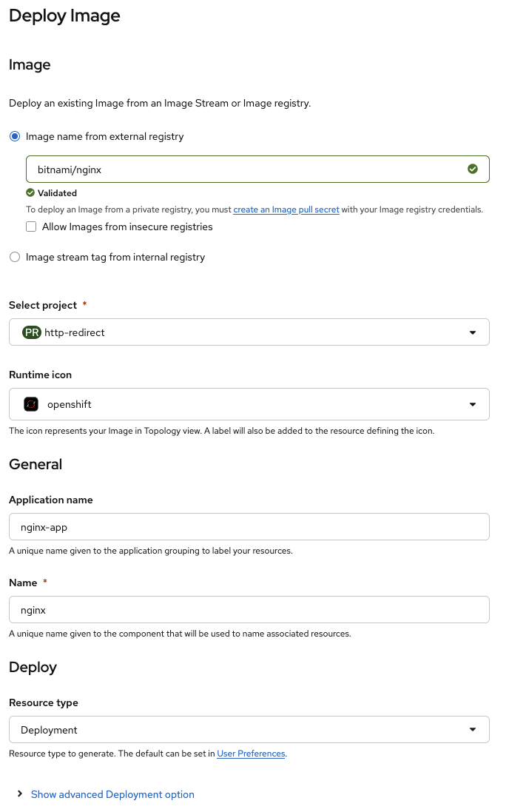
Task: Select Image stream tag from internal registry
Action: click(15, 257)
